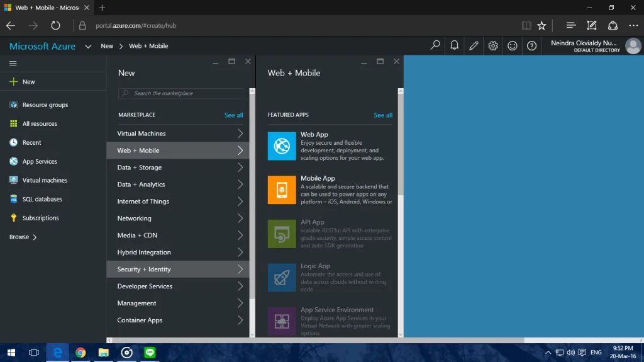Expand Data + Storage category chevron
The height and width of the screenshot is (362, 644).
point(240,167)
